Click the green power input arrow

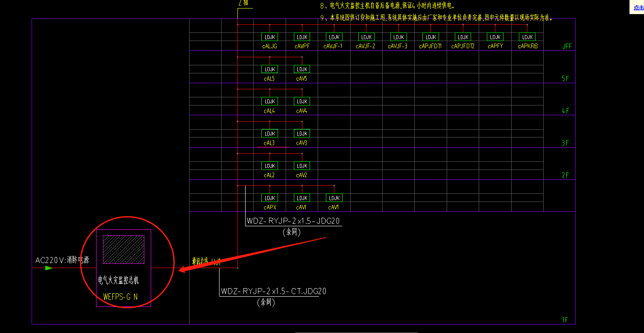pyautogui.click(x=49, y=268)
